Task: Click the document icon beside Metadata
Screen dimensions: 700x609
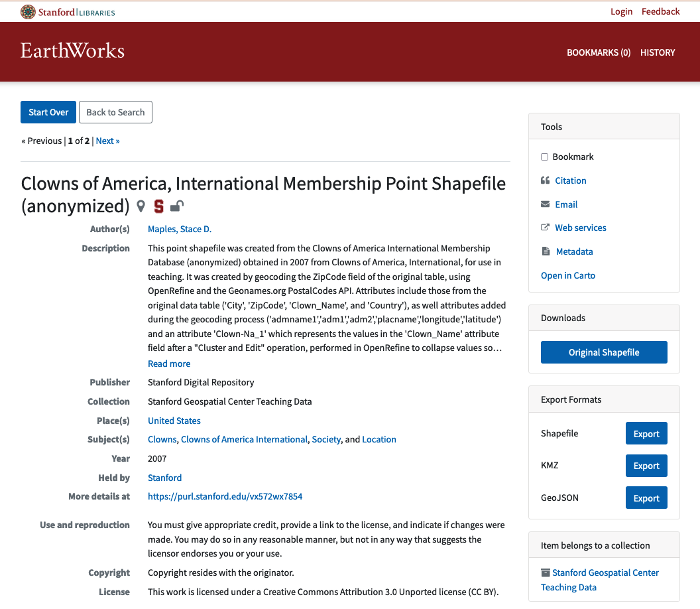Action: [546, 251]
